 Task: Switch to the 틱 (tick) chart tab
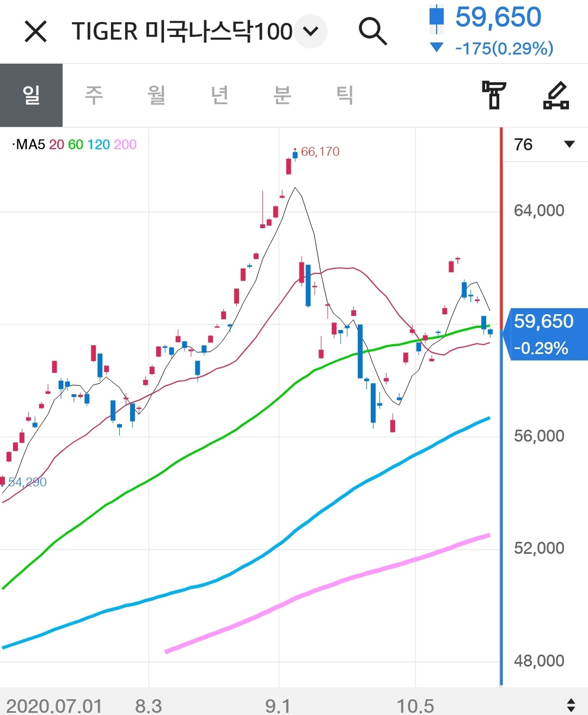tap(345, 95)
